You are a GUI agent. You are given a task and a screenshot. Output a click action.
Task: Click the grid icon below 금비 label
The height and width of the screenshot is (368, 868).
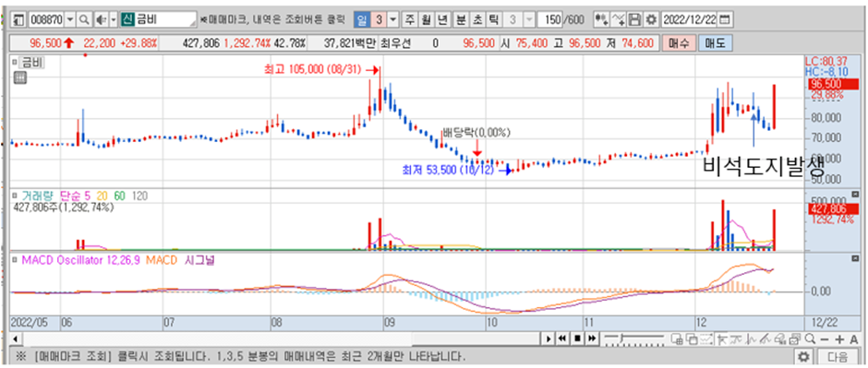(19, 77)
